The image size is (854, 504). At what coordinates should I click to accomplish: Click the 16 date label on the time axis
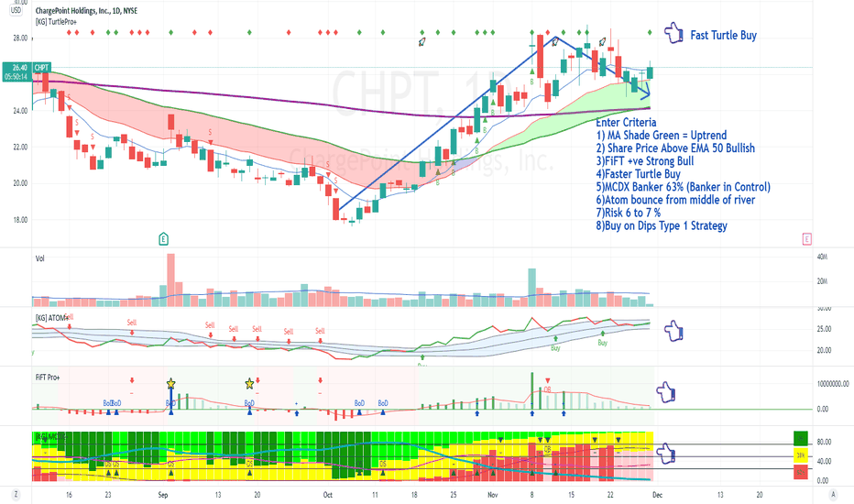(69, 495)
